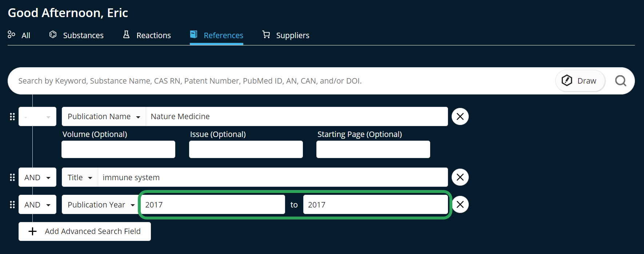Screen dimensions: 644x254
Task: Select the References tab
Action: (216, 35)
